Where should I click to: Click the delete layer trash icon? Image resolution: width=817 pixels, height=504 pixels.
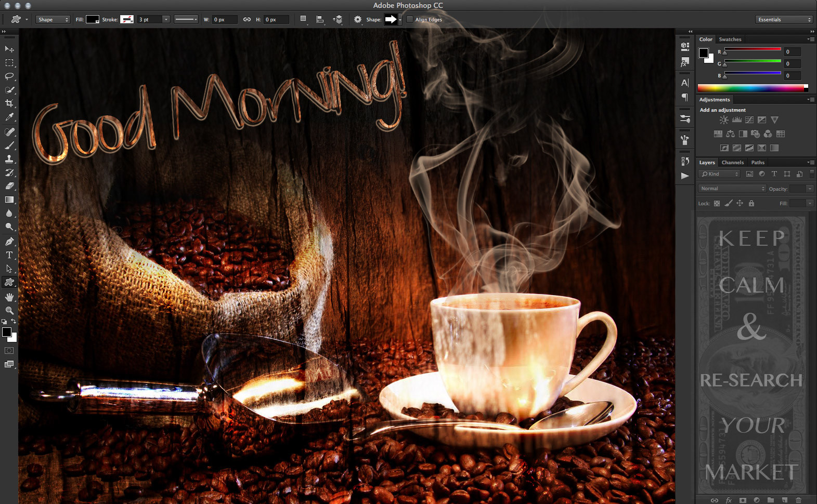(798, 500)
